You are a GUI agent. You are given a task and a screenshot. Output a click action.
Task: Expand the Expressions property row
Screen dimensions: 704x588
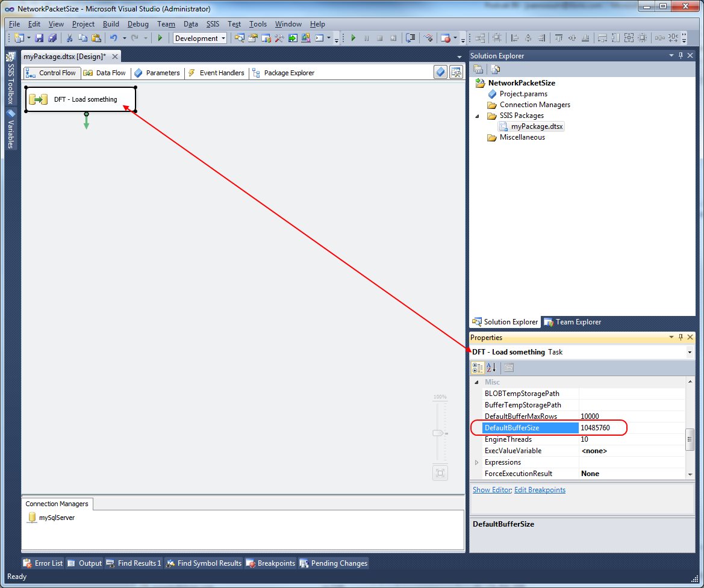(475, 462)
